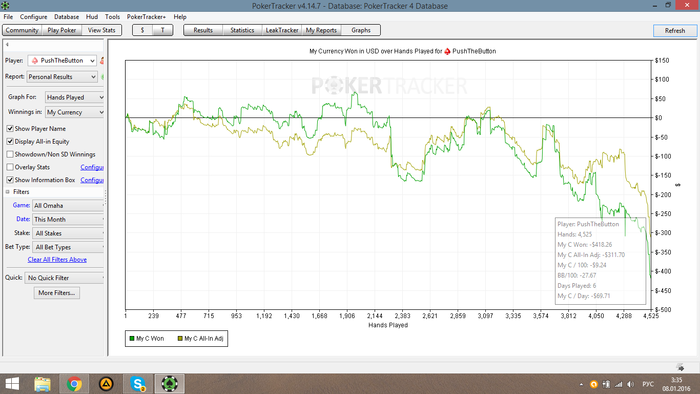Image resolution: width=700 pixels, height=394 pixels.
Task: Open the PokerTracker+ menu
Action: (146, 17)
